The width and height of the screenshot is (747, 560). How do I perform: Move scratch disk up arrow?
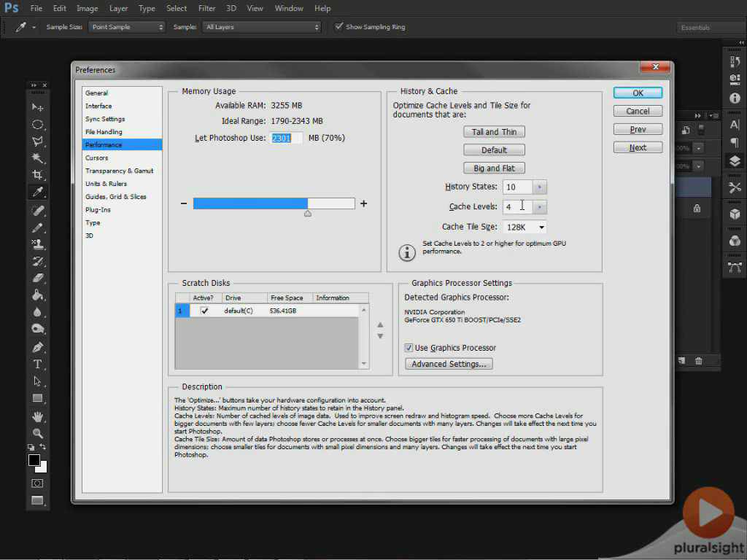(x=380, y=324)
